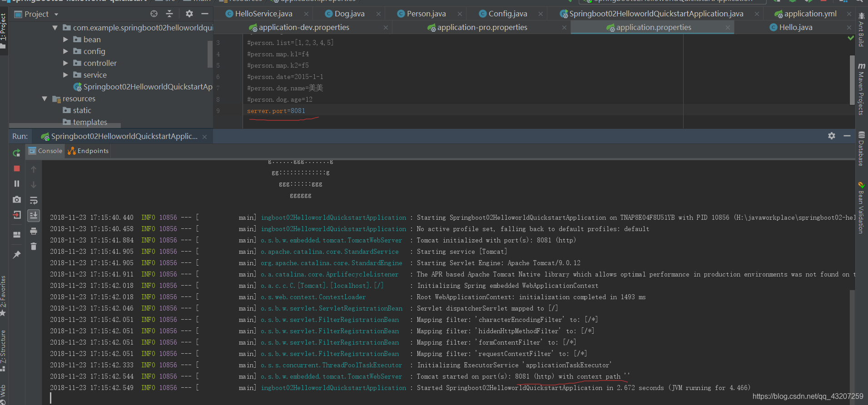Click the editor vertical scrollbar
Screen dimensions: 868x405
(x=852, y=80)
